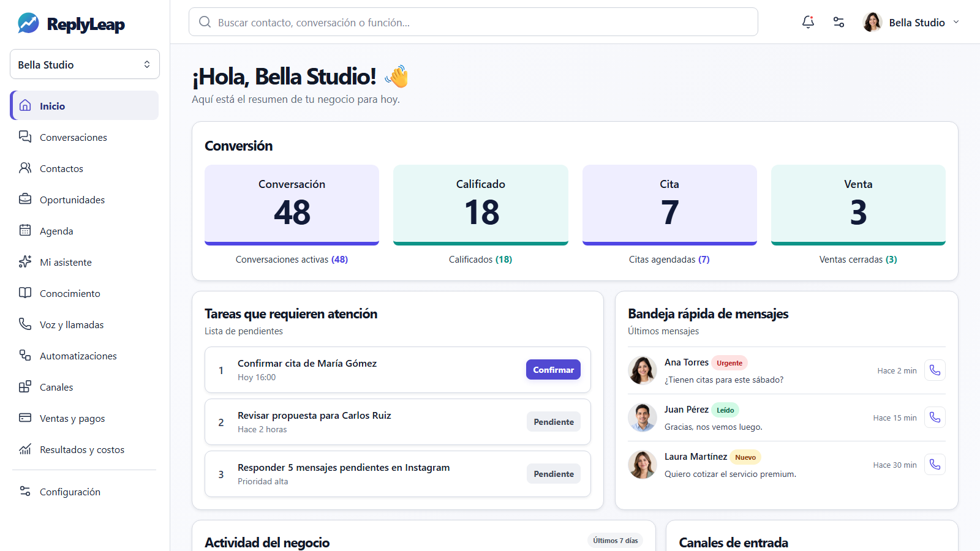Open Conocimiento menu item
The image size is (980, 551).
tap(85, 293)
